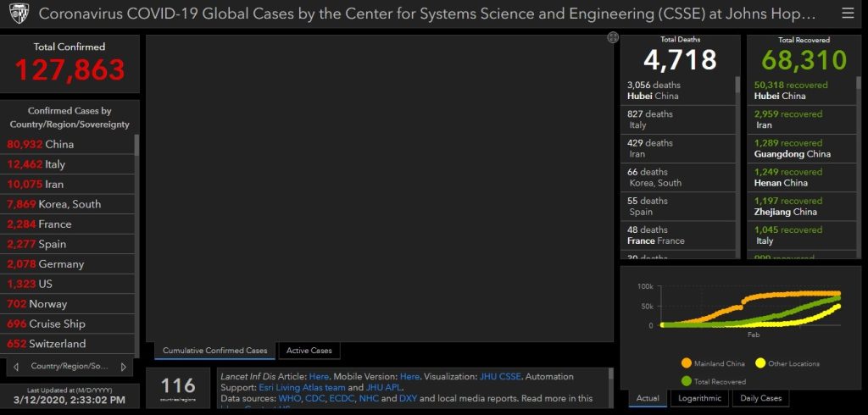The height and width of the screenshot is (415, 868).
Task: Click the left arrow of the country list pager
Action: [16, 367]
